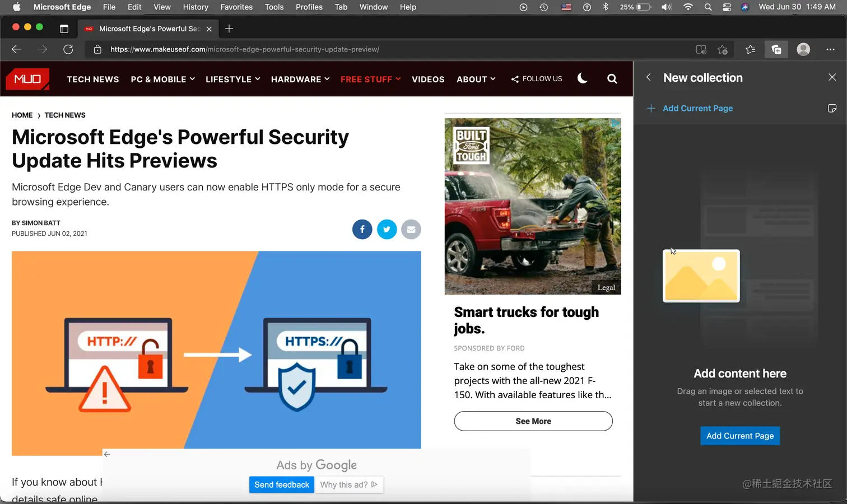Close the Microsoft Edge's Powerful Security tab
847x504 pixels.
pyautogui.click(x=209, y=29)
